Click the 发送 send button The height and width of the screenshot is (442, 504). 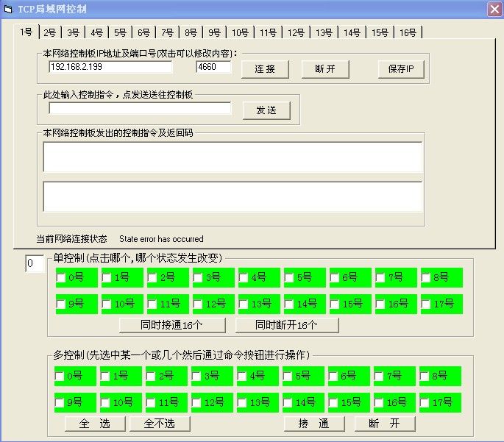266,110
